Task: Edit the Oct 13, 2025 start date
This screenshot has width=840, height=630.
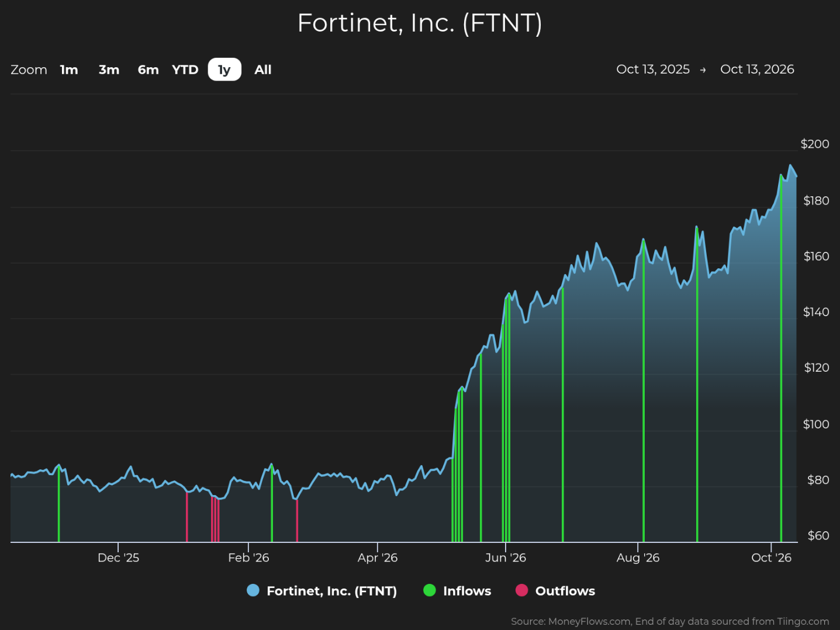Action: (653, 69)
